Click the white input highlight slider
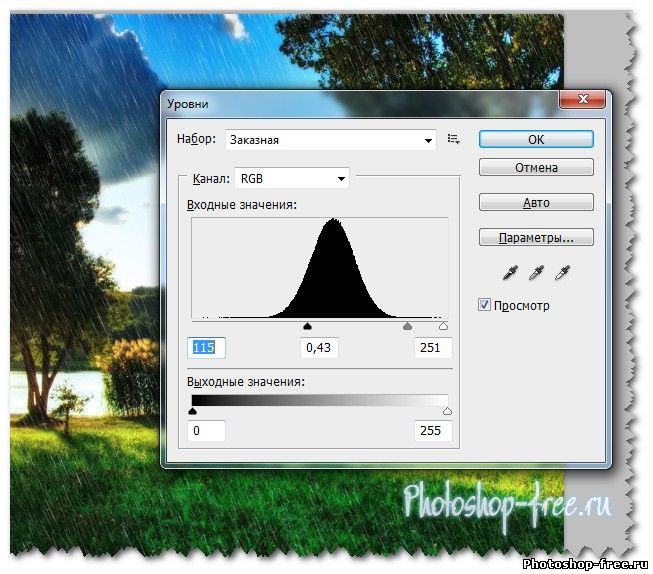Viewport: 653px width, 574px height. point(444,326)
